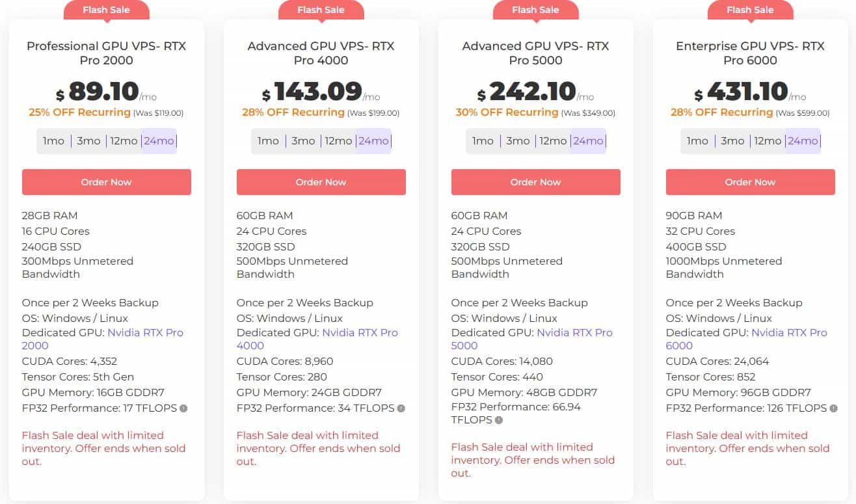Order the Advanced GPU VPS RTX Pro 4000
The image size is (856, 504).
click(x=321, y=182)
